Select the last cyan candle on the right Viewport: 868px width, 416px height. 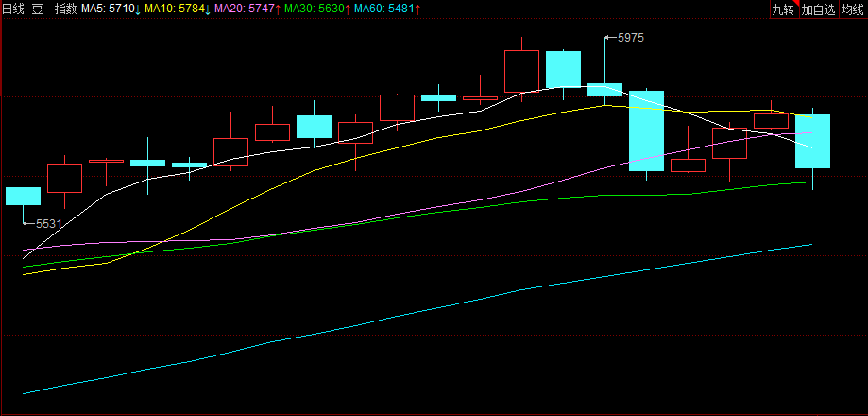[812, 141]
